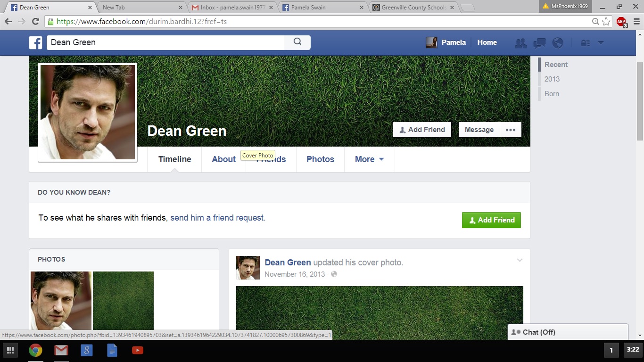Image resolution: width=644 pixels, height=362 pixels.
Task: Click the Facebook logo icon
Action: point(35,42)
